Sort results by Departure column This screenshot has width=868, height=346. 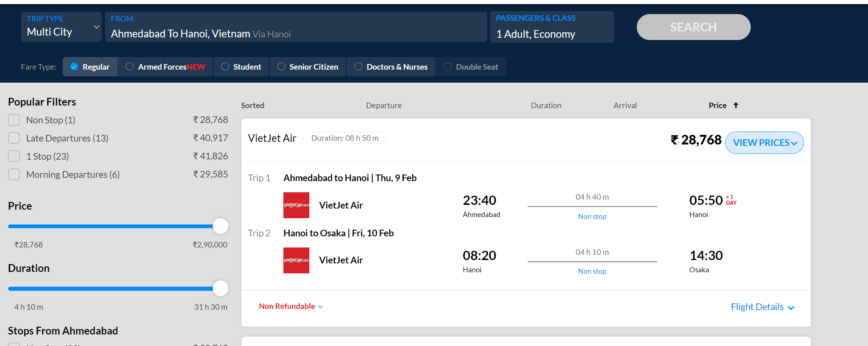384,106
